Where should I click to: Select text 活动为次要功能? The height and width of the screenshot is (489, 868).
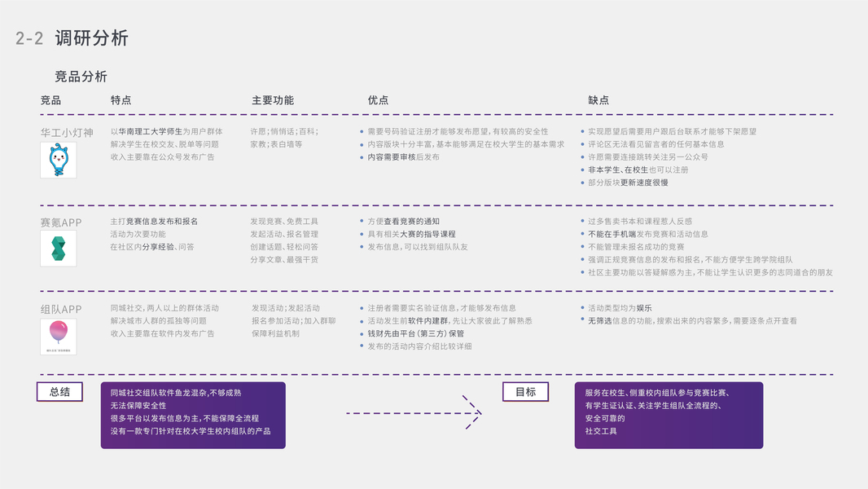coord(138,234)
